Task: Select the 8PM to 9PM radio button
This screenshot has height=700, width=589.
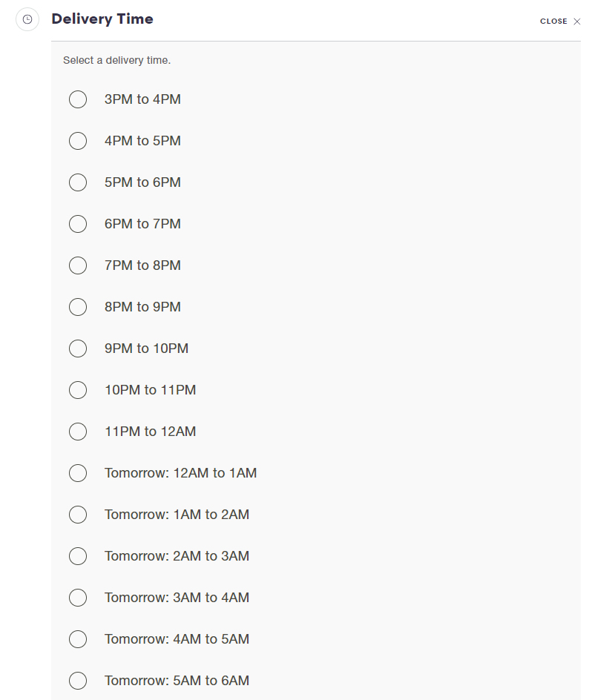Action: click(x=78, y=307)
